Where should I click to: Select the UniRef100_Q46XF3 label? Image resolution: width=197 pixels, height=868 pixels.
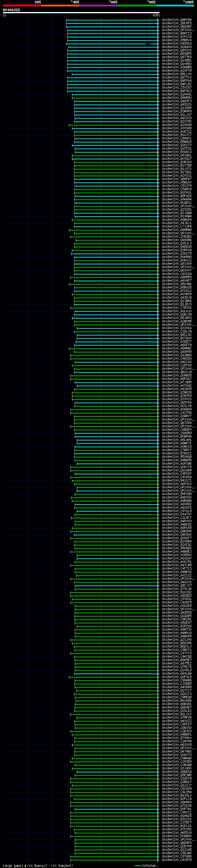tap(177, 101)
